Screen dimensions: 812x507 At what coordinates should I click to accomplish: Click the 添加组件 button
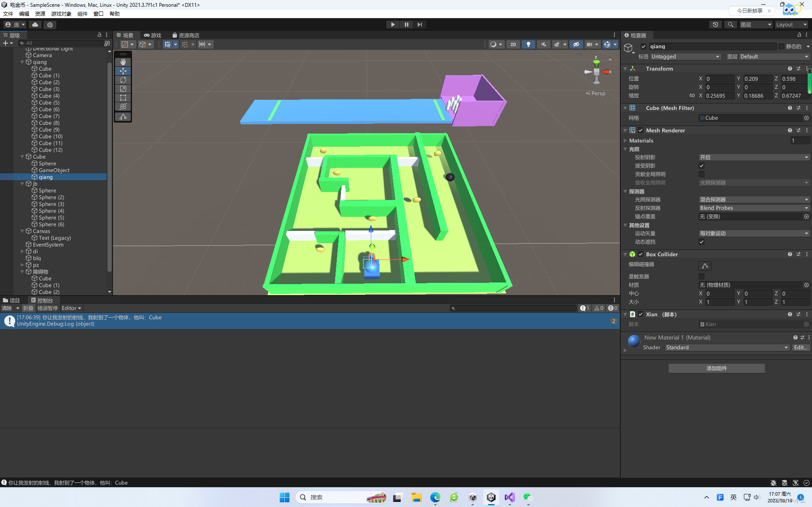716,368
